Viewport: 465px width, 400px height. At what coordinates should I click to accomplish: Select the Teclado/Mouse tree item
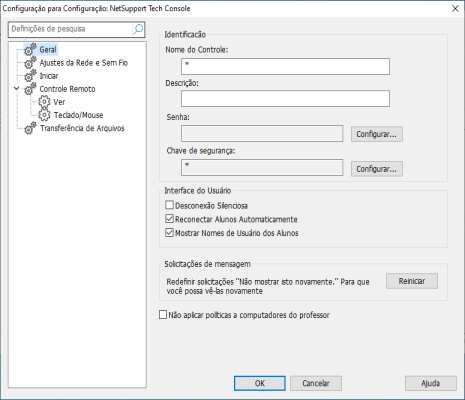pyautogui.click(x=78, y=115)
